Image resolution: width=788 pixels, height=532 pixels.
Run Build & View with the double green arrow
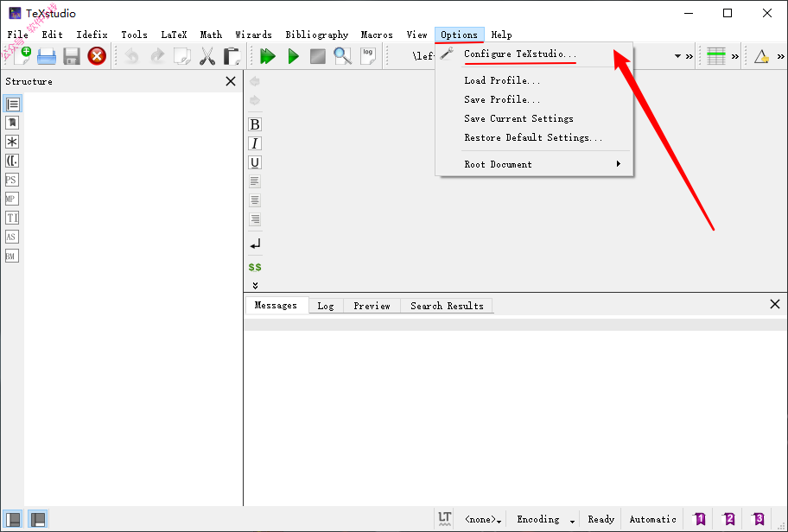[x=267, y=56]
